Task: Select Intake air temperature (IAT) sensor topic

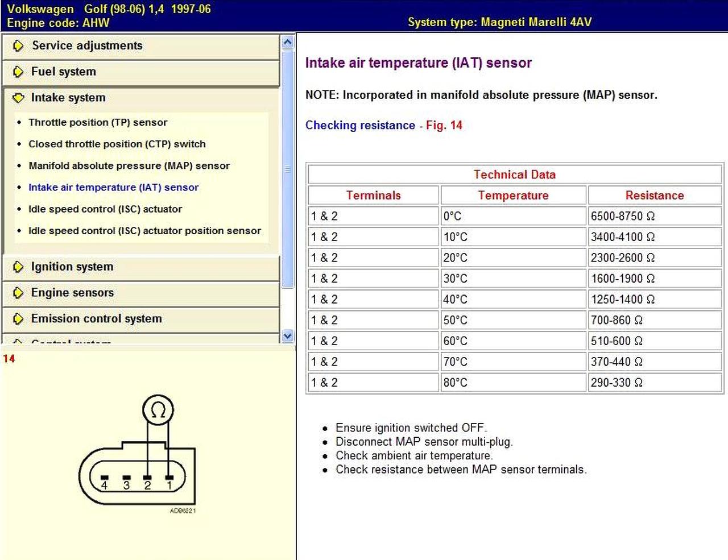Action: (x=114, y=187)
